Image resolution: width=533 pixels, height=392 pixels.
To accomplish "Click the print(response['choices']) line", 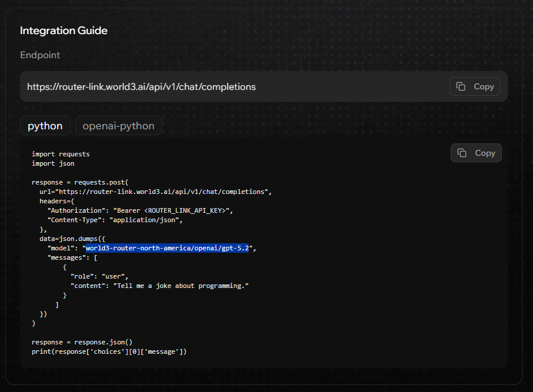I will (x=109, y=351).
